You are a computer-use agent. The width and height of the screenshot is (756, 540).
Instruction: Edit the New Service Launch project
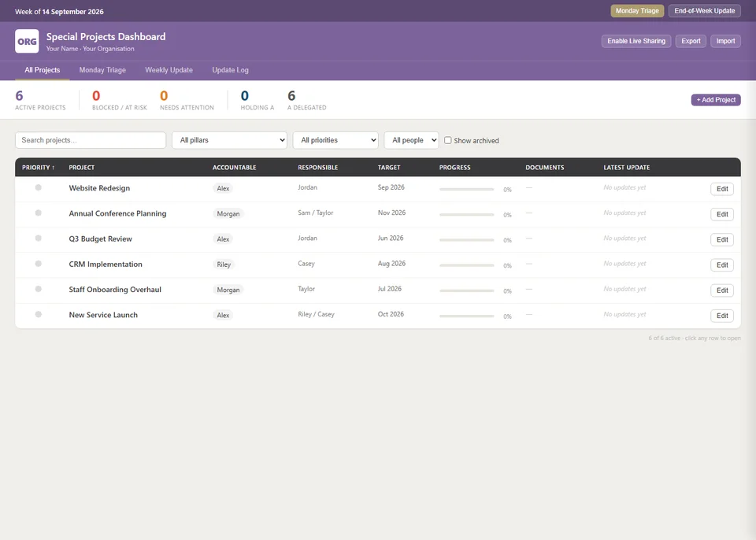(x=722, y=316)
